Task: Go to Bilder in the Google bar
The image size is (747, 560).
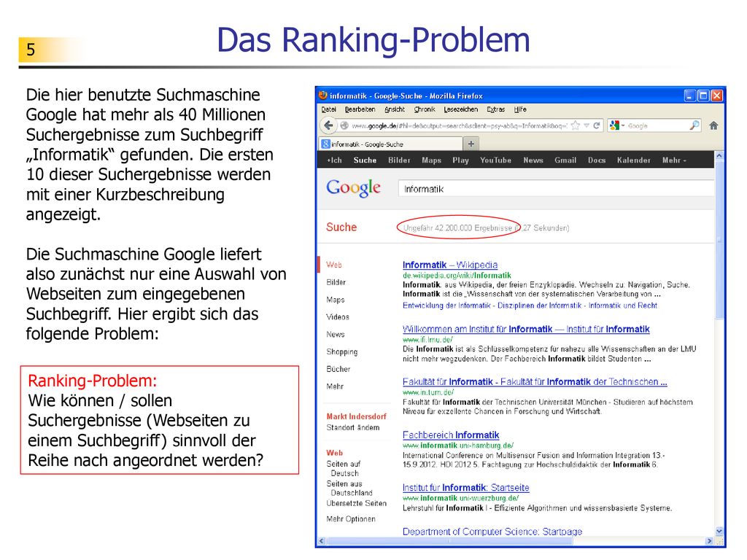Action: point(399,160)
